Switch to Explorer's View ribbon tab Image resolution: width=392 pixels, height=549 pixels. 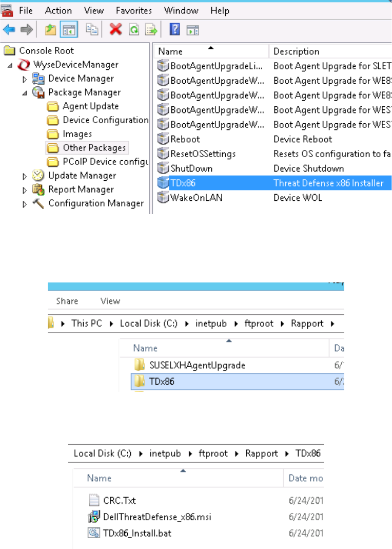110,301
